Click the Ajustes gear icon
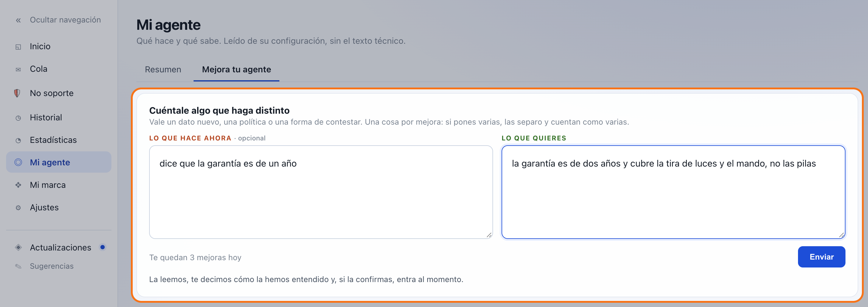The height and width of the screenshot is (307, 868). pos(18,208)
